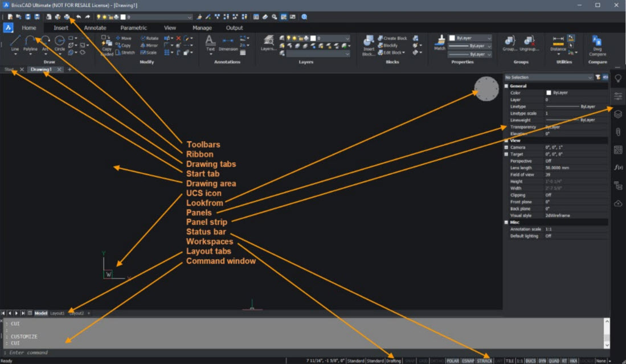Toggle STRACK in the status bar
Viewport: 626px width, 364px height.
pyautogui.click(x=485, y=360)
